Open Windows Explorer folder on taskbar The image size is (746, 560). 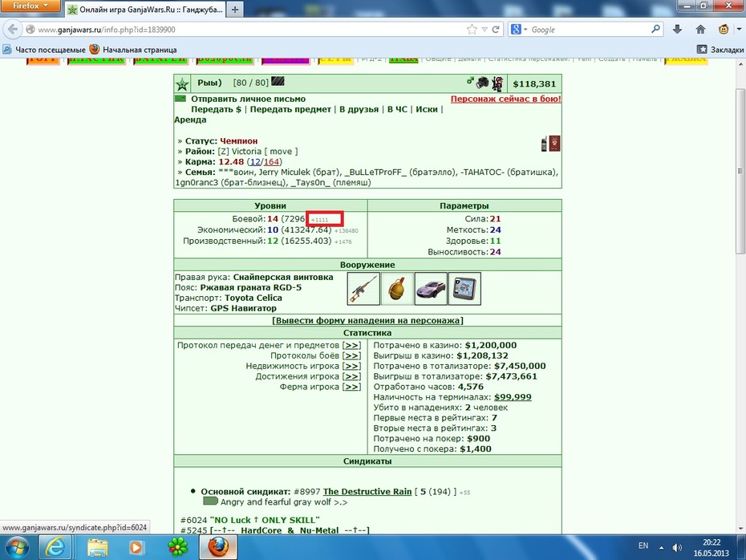[x=98, y=547]
